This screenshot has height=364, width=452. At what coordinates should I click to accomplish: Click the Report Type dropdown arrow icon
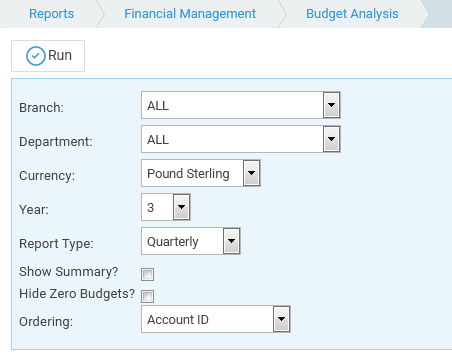[231, 241]
